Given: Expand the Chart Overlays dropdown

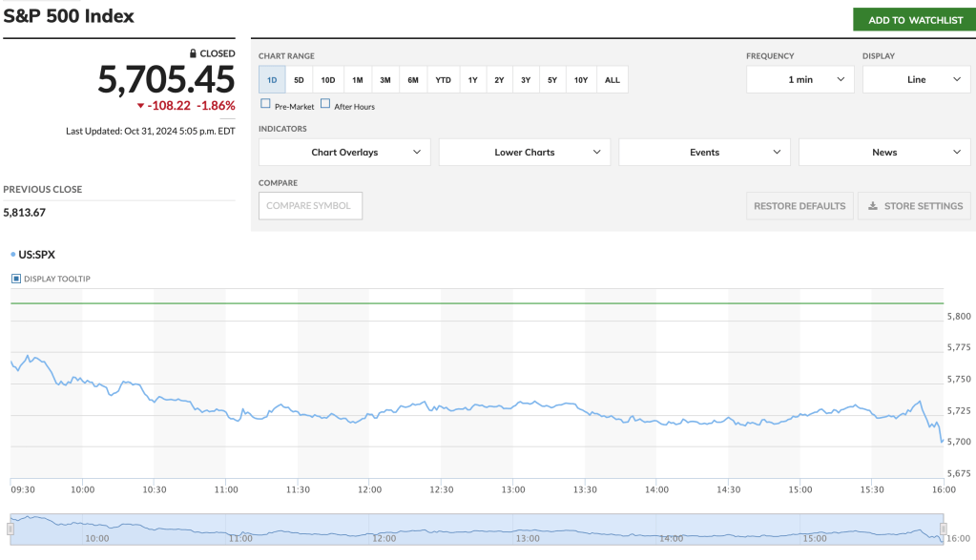Looking at the screenshot, I should point(344,153).
